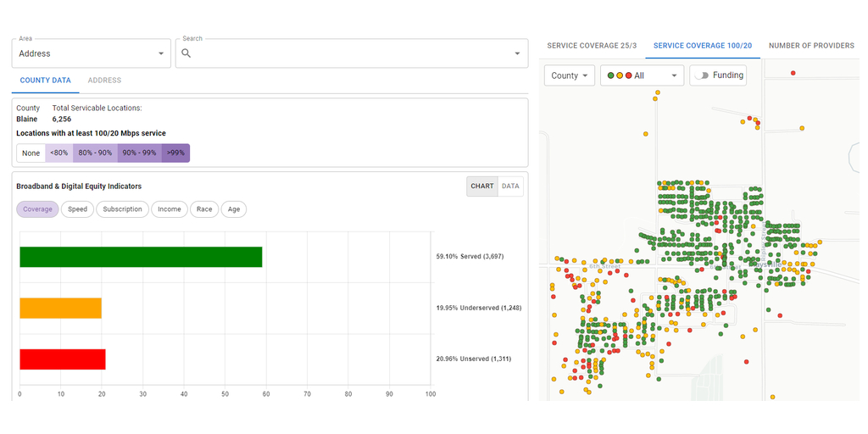Switch to Number of Providers tab
The height and width of the screenshot is (434, 868).
(811, 46)
